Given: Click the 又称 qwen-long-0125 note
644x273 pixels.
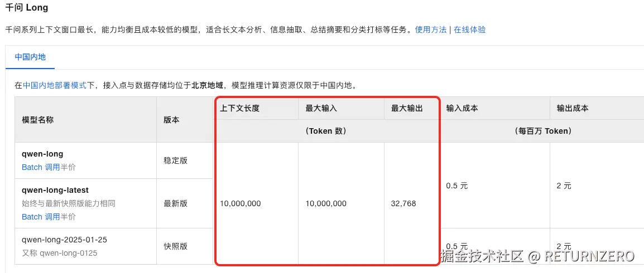Looking at the screenshot, I should coord(60,253).
